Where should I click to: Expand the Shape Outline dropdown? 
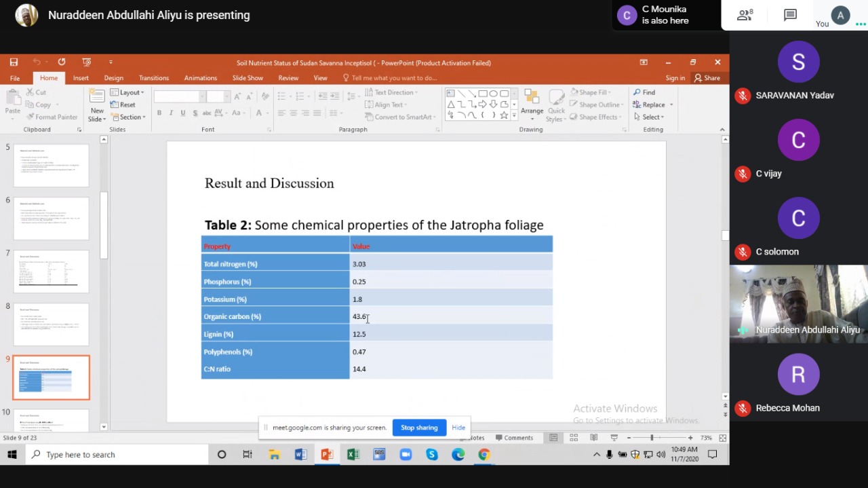(596, 105)
